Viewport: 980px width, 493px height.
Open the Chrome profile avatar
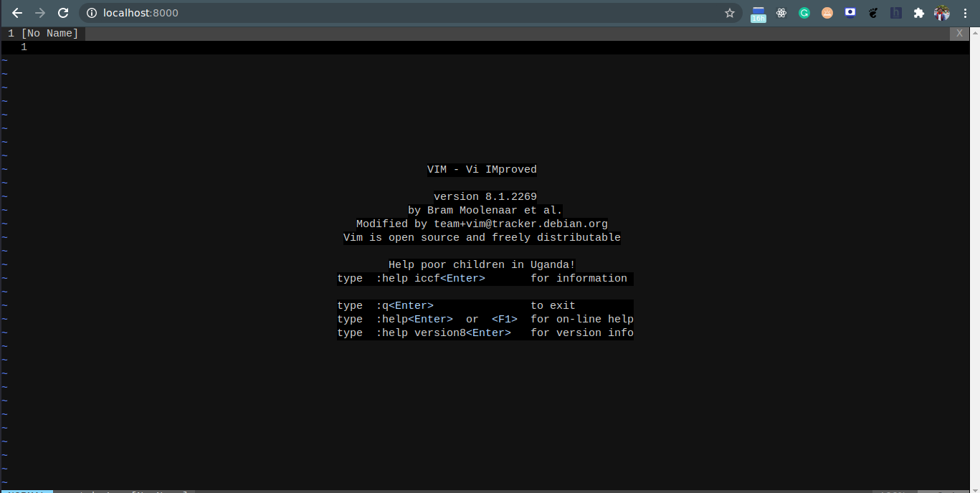[x=942, y=13]
